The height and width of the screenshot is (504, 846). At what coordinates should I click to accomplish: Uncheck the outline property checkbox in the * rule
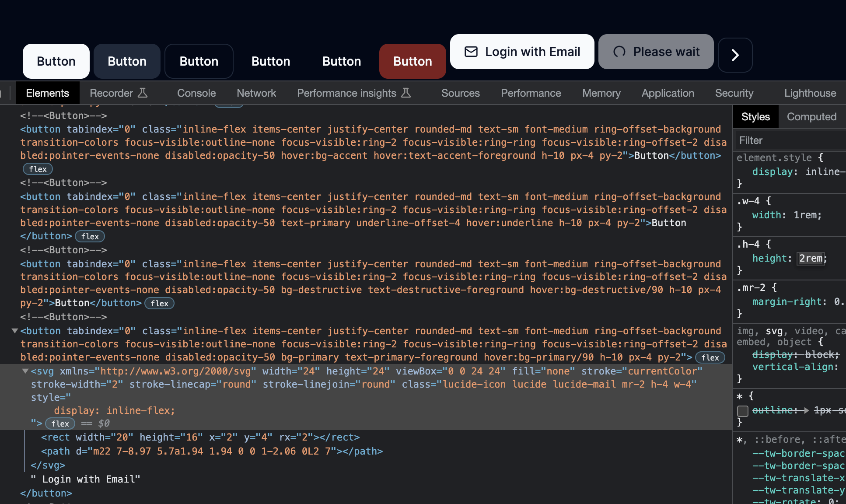tap(742, 411)
